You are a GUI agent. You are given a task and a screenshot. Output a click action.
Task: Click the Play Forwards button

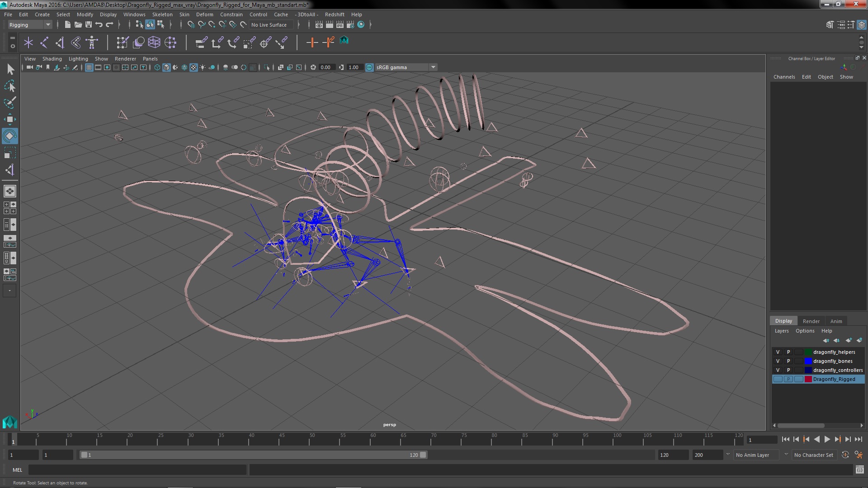pyautogui.click(x=827, y=439)
